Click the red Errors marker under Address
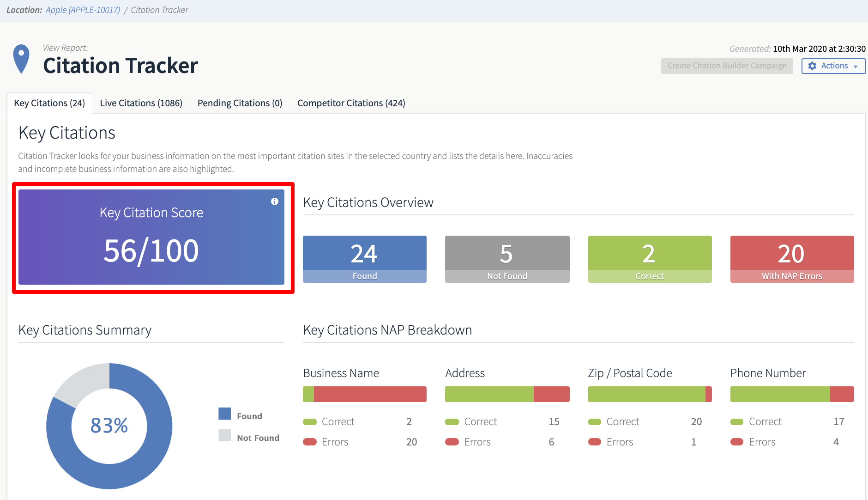 click(x=452, y=442)
